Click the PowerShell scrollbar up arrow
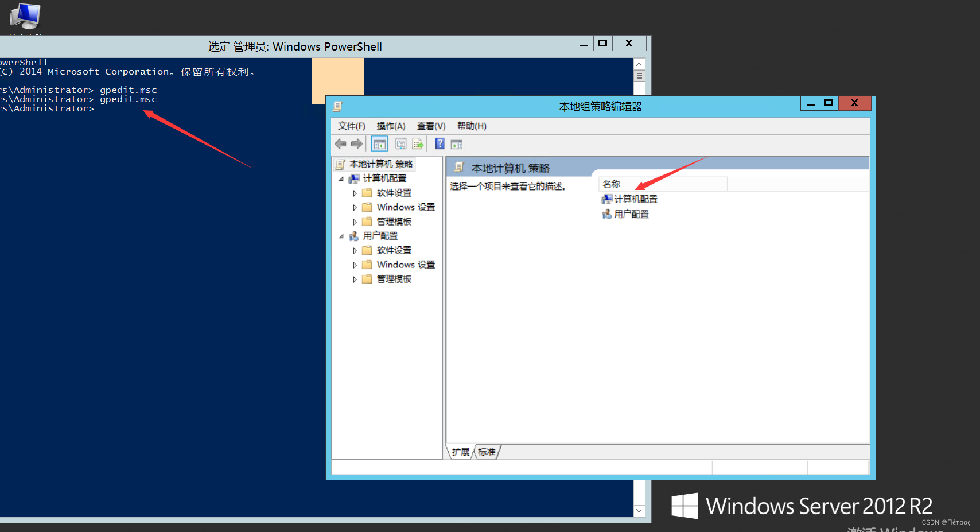 click(639, 64)
